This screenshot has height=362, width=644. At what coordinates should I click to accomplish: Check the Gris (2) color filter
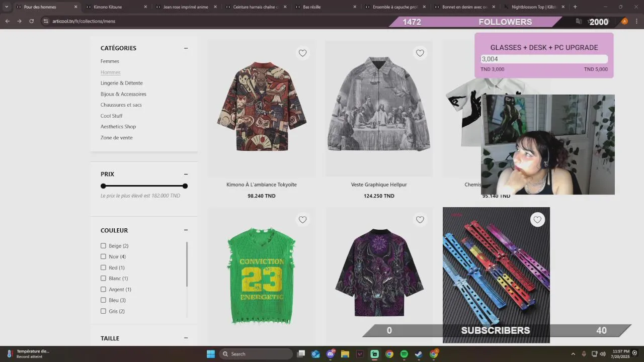[103, 311]
